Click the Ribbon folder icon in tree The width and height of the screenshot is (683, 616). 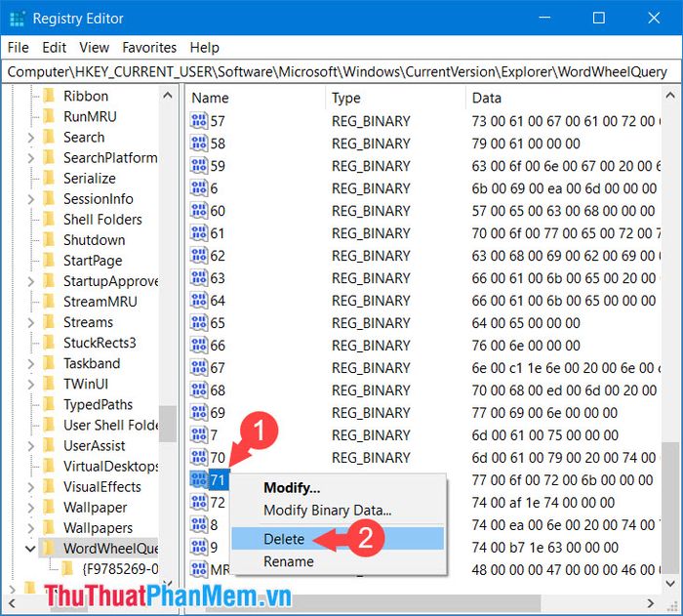pyautogui.click(x=49, y=96)
